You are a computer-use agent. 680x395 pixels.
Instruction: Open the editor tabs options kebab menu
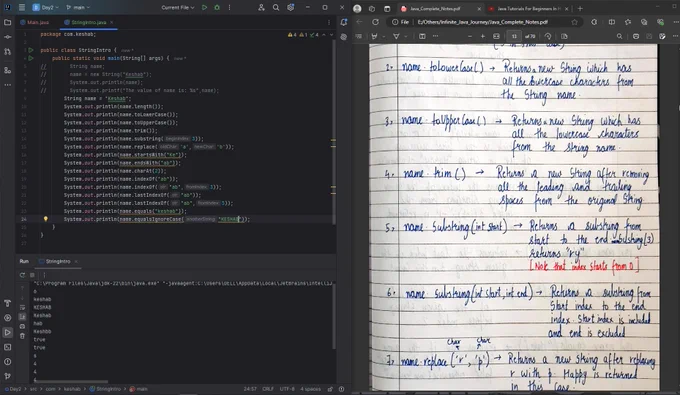(x=328, y=22)
